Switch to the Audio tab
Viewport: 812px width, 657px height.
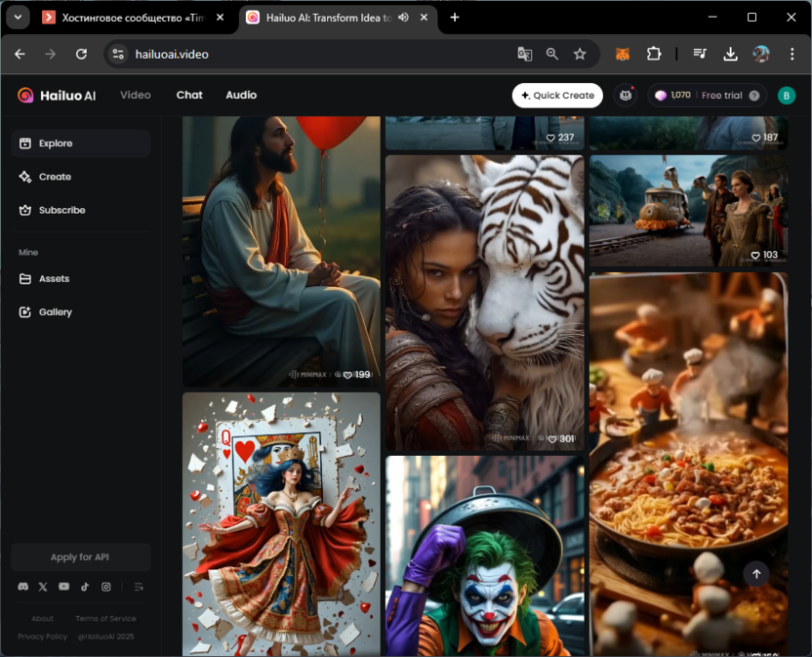click(241, 96)
